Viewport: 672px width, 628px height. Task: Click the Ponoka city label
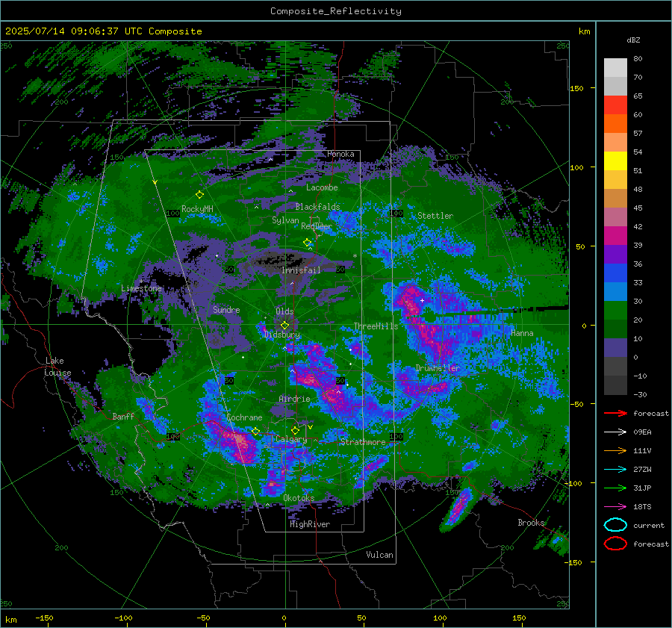pos(340,154)
